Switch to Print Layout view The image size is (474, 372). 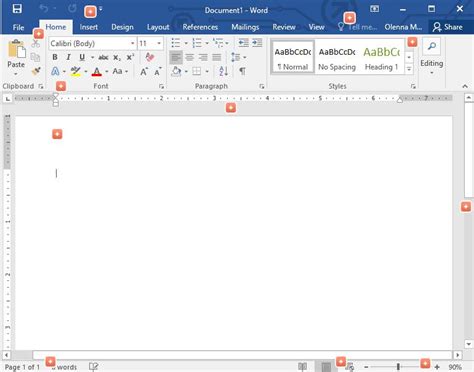pyautogui.click(x=326, y=367)
